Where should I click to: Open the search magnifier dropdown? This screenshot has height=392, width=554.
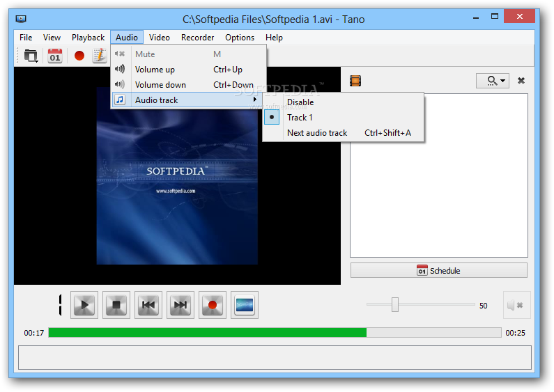[493, 81]
